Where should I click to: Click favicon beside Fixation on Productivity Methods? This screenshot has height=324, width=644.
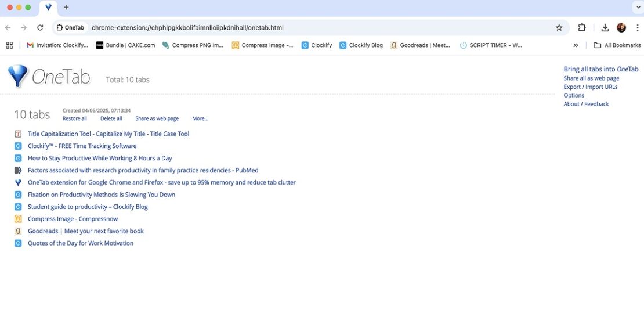tap(18, 195)
